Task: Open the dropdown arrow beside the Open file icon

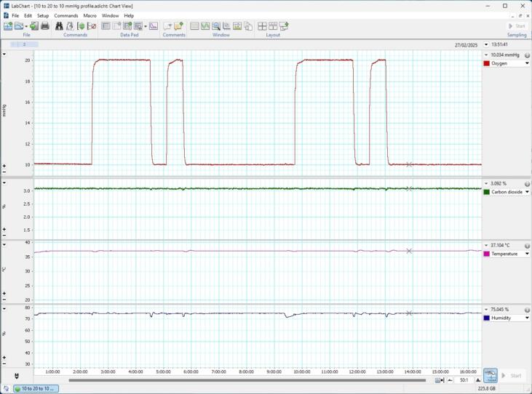Action: click(26, 26)
